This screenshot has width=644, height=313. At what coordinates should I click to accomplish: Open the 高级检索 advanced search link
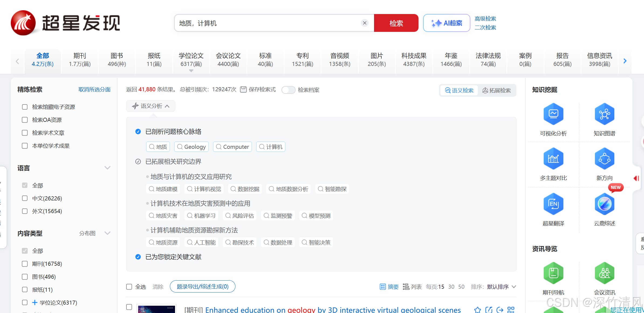point(485,19)
